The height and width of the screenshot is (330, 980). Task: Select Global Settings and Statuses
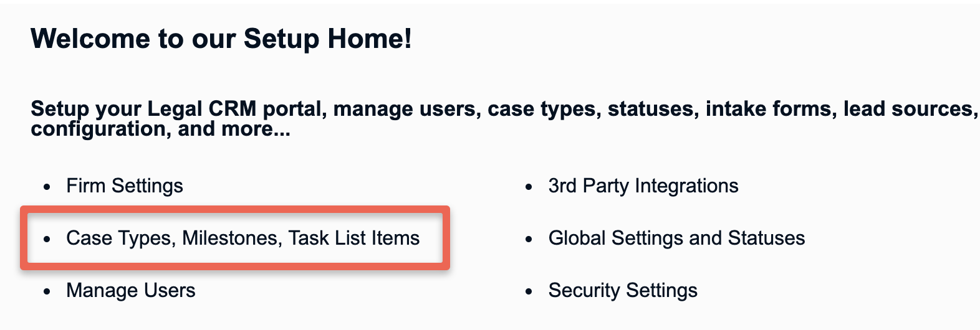(676, 238)
